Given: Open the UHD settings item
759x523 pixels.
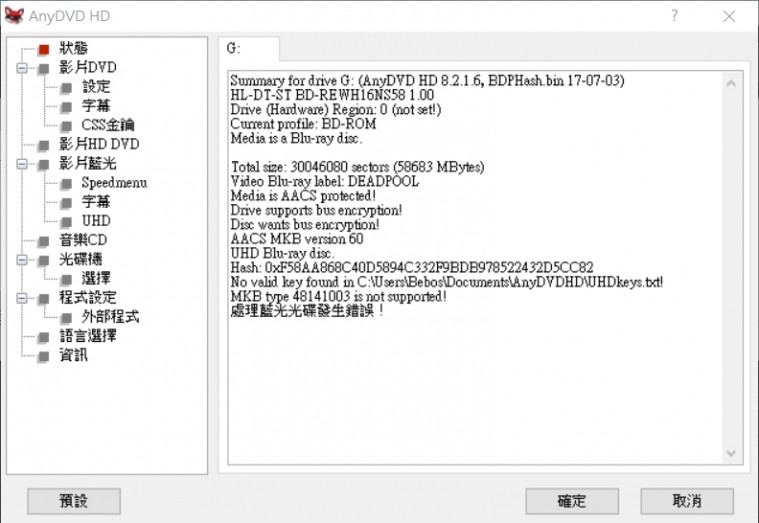Looking at the screenshot, I should coord(96,221).
